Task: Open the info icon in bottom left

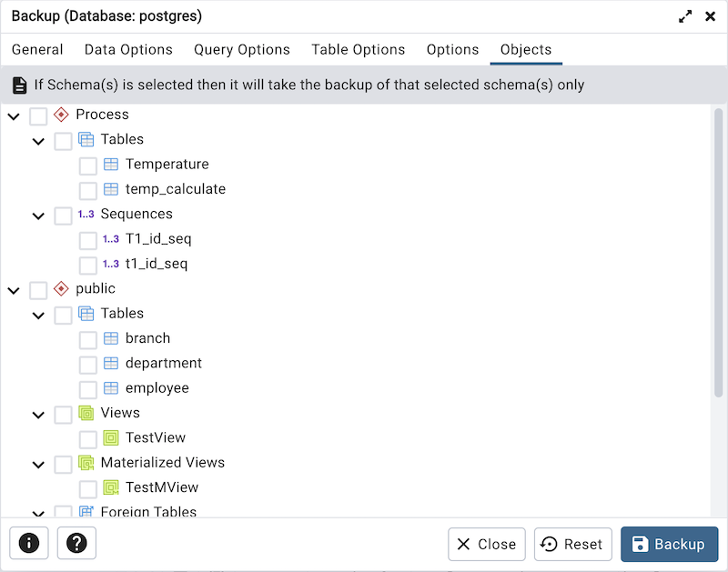Action: click(x=28, y=543)
